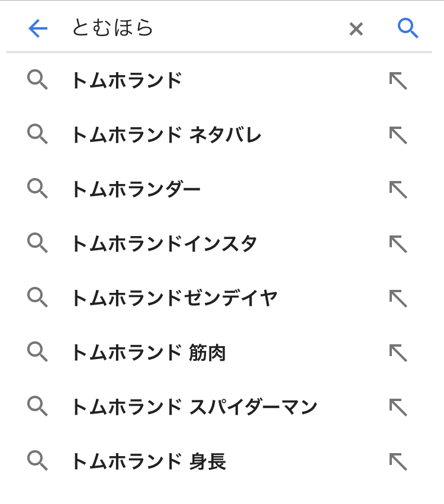Choose the トムホランド ネタバレ suggestion
Image resolution: width=444 pixels, height=504 pixels.
166,135
